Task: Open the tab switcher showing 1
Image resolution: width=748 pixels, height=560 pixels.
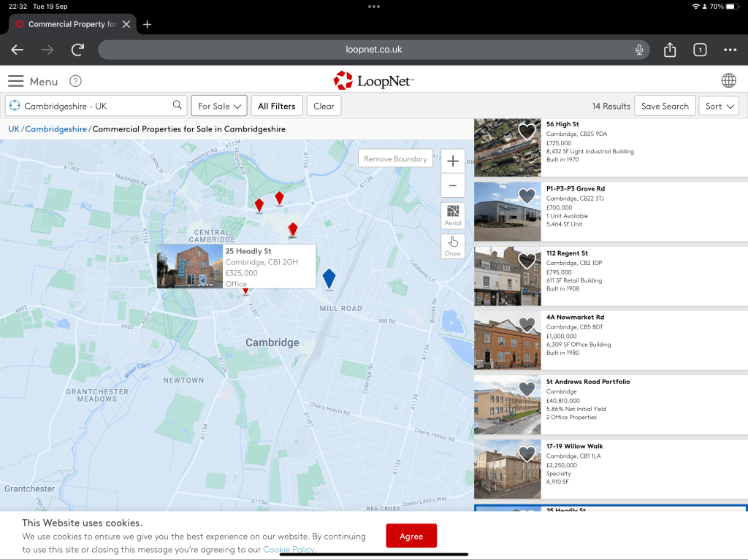Action: (x=700, y=50)
